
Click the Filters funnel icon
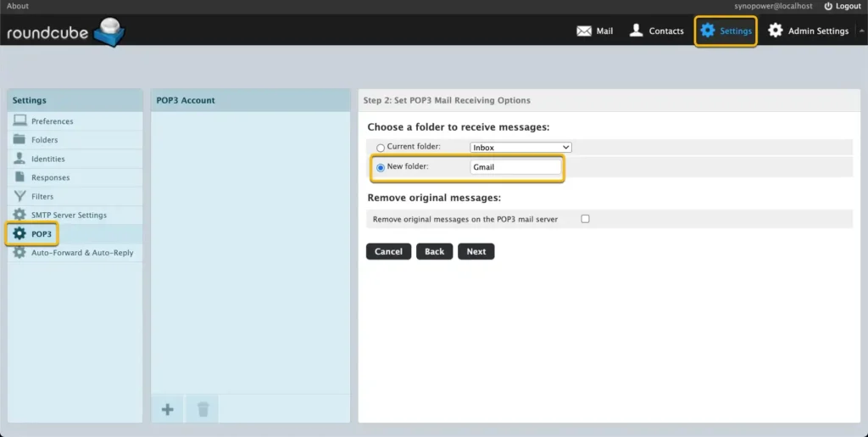pyautogui.click(x=20, y=195)
